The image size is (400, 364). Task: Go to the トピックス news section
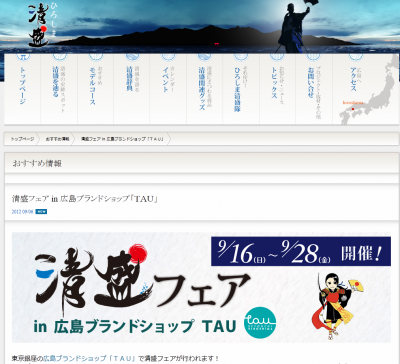tap(277, 89)
